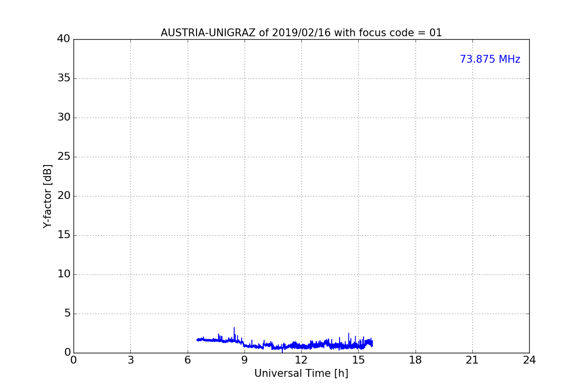Click y-axis tick label 35

(x=64, y=78)
